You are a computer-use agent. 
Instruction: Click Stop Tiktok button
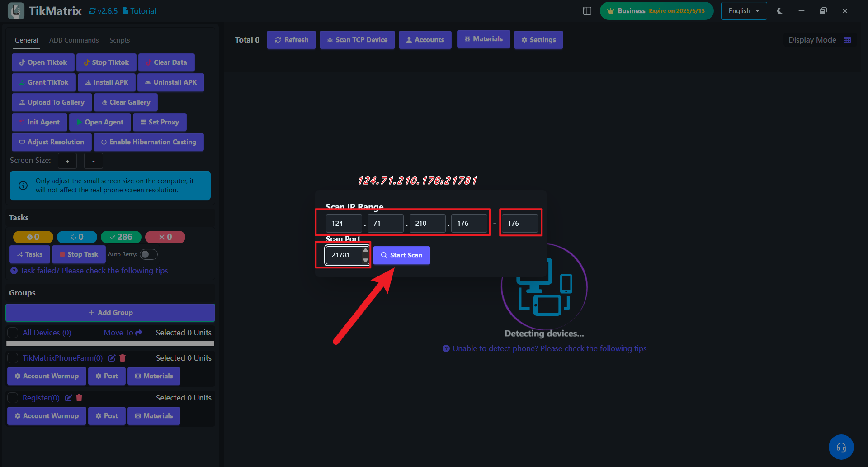[x=106, y=62]
